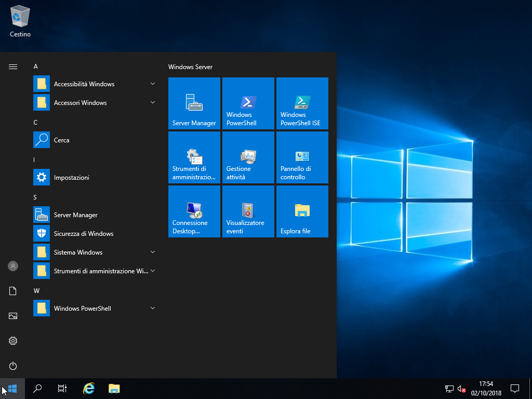The width and height of the screenshot is (532, 399).
Task: Click the user account icon
Action: click(x=13, y=266)
